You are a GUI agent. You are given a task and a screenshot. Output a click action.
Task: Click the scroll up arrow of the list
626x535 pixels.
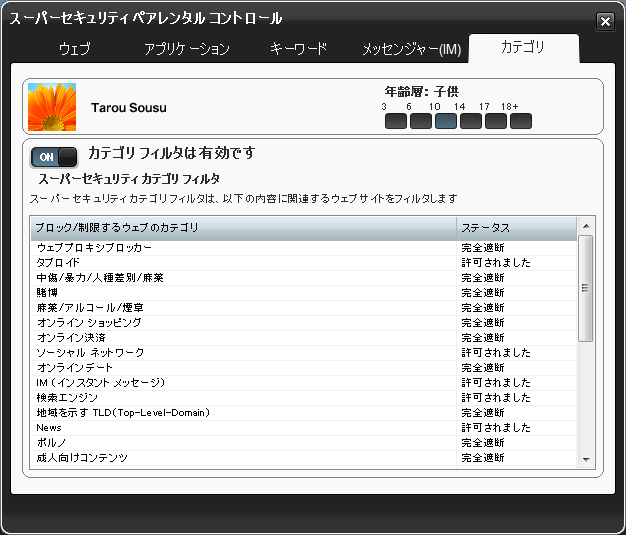(586, 226)
